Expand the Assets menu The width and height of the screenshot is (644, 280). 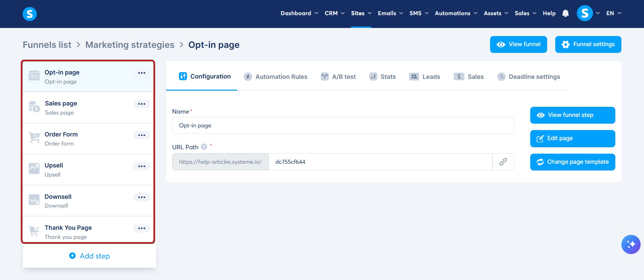coord(496,13)
